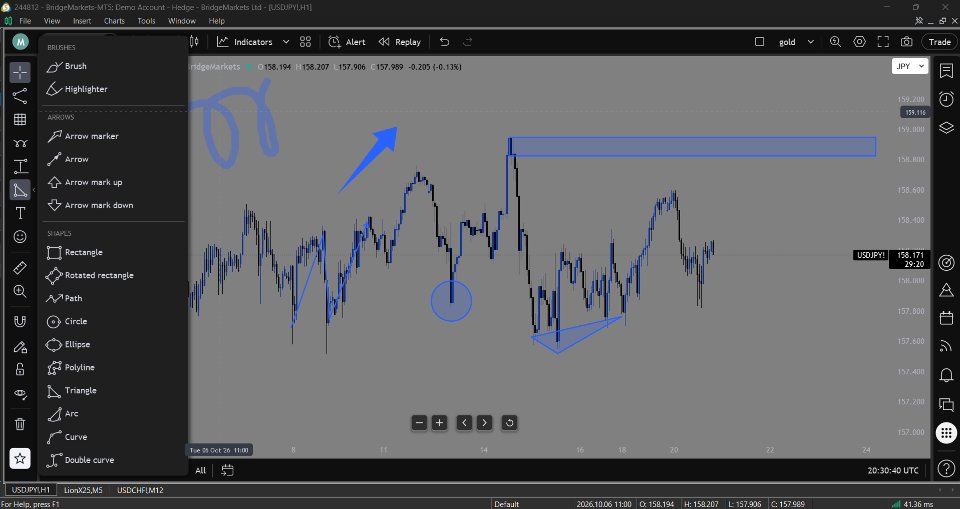Reset the chart view
Screen dimensions: 960x509
click(509, 423)
